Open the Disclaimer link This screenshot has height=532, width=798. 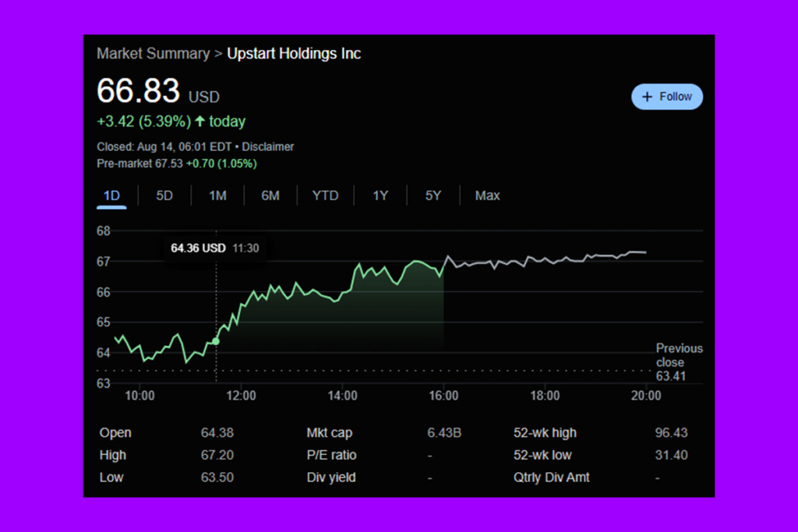(x=268, y=146)
